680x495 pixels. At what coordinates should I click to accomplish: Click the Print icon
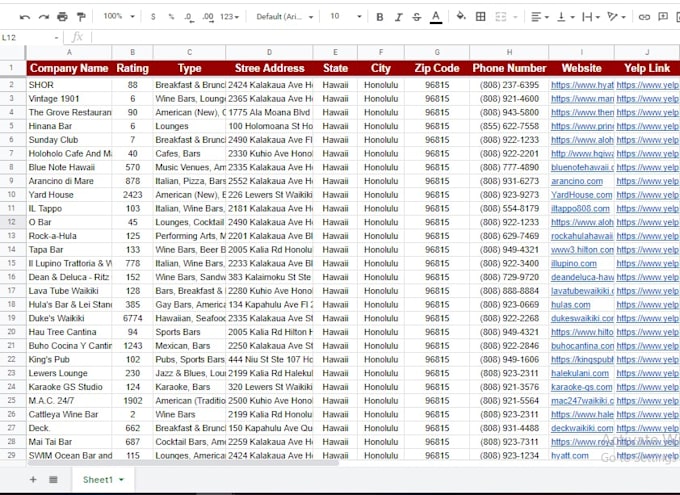62,17
